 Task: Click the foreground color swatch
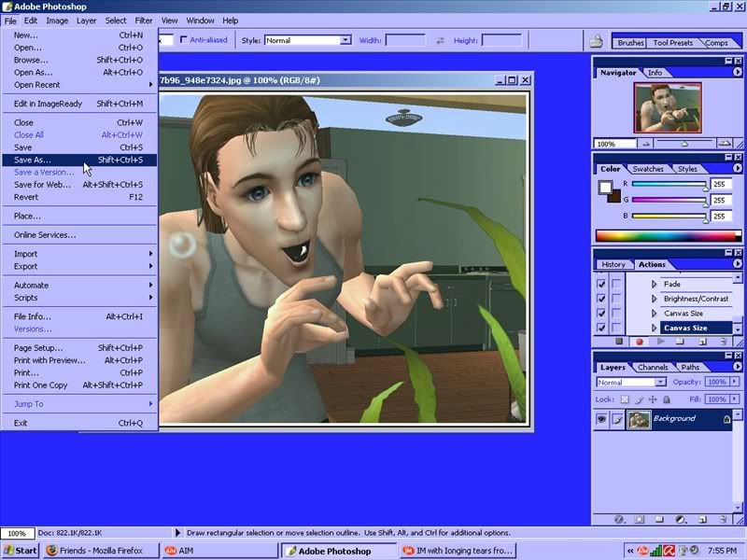pos(605,188)
